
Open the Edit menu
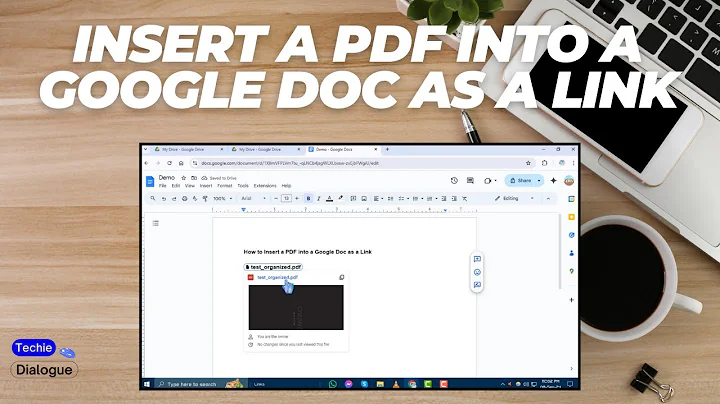coord(176,186)
